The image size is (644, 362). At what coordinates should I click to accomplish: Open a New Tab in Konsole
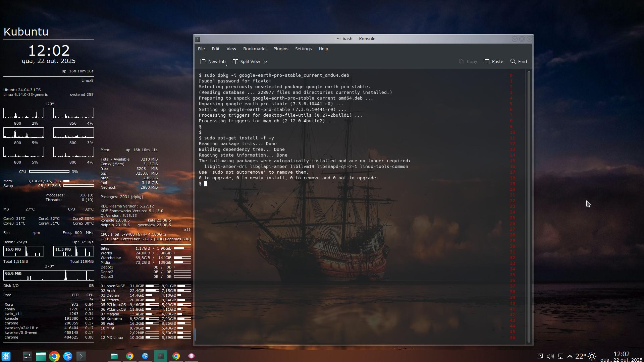pyautogui.click(x=213, y=61)
